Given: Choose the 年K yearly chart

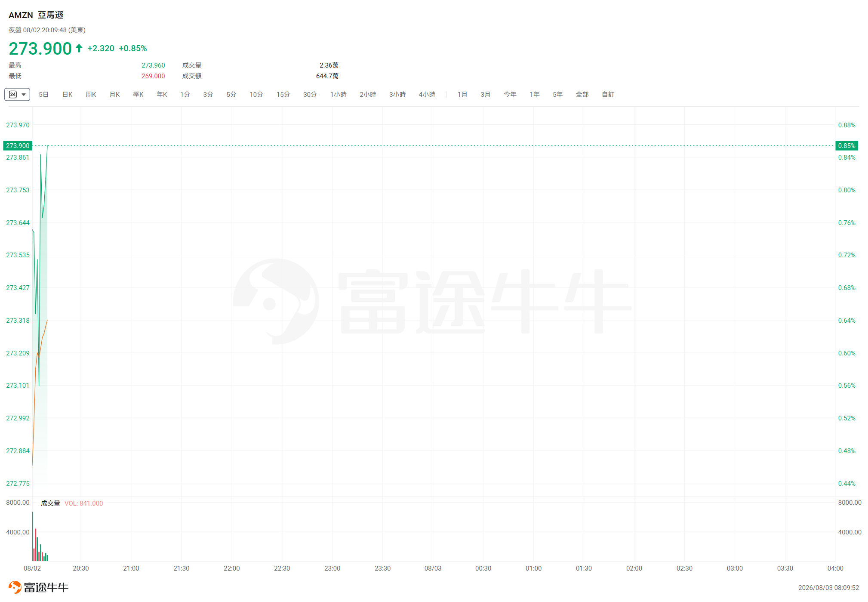Looking at the screenshot, I should pyautogui.click(x=162, y=94).
